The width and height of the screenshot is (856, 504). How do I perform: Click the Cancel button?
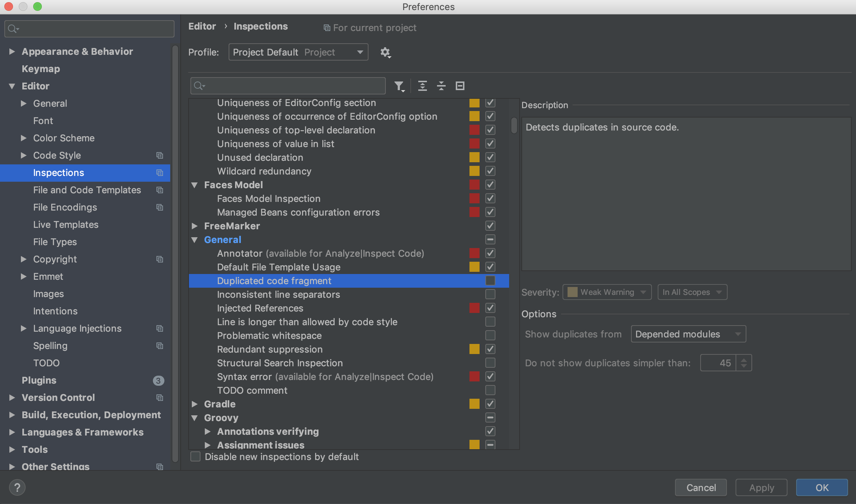701,487
